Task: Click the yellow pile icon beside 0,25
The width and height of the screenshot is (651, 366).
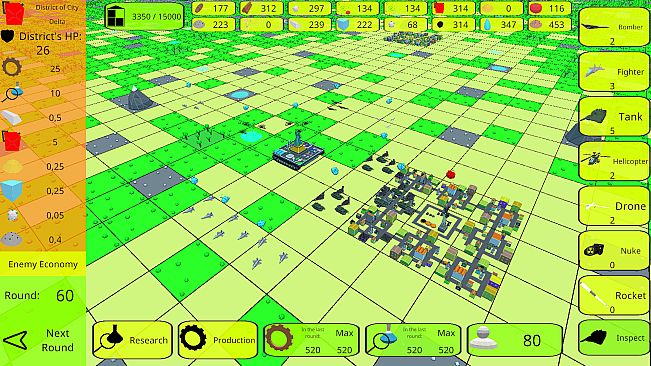Action: (x=12, y=166)
